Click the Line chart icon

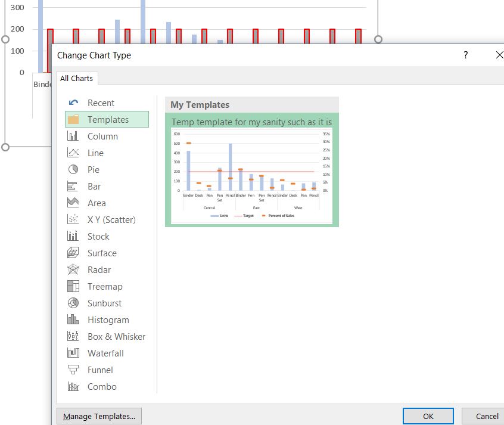point(73,153)
